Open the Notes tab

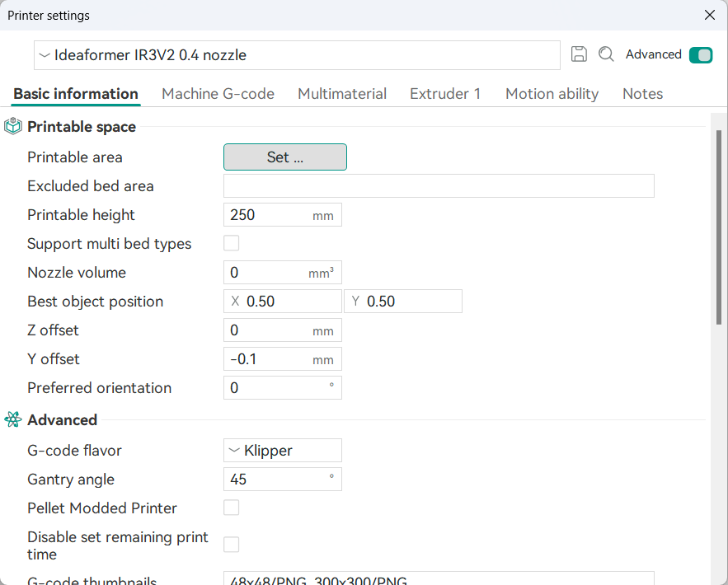tap(642, 94)
